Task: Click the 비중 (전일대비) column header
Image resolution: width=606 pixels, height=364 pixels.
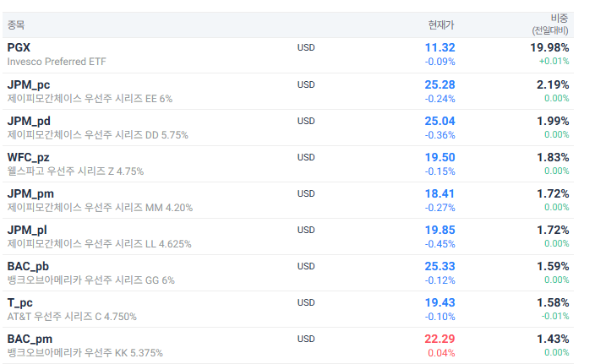Action: [550, 24]
